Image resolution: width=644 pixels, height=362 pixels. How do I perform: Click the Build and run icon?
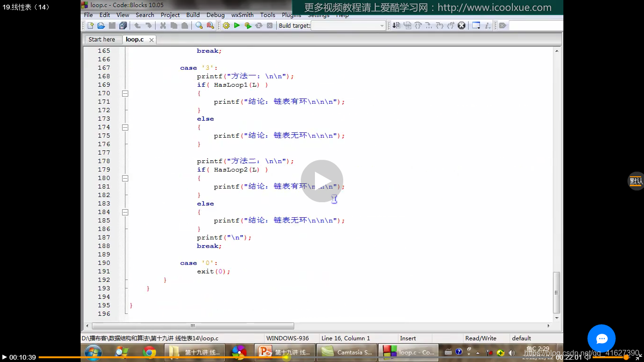pos(248,25)
